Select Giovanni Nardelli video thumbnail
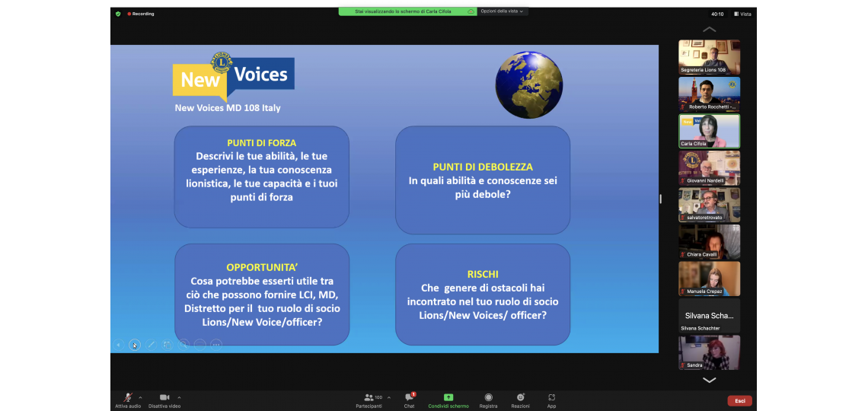Image resolution: width=868 pixels, height=411 pixels. [709, 168]
